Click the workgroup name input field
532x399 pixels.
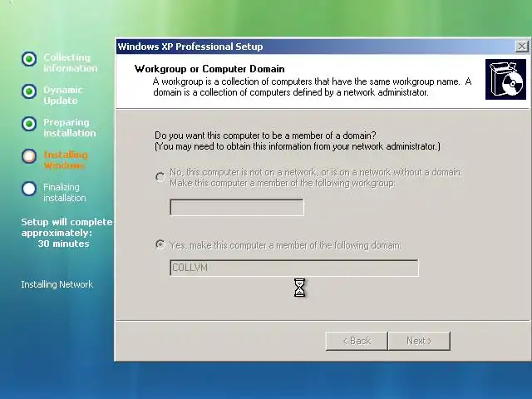coord(237,207)
